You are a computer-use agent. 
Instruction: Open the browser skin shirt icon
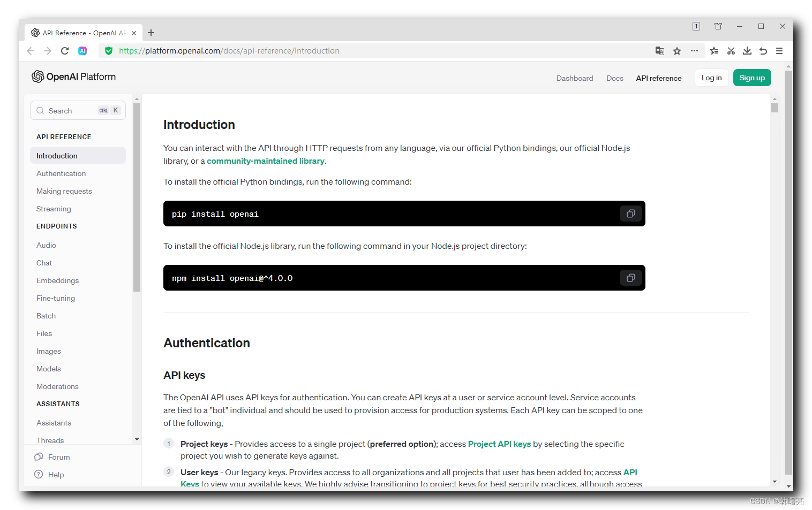pos(718,26)
